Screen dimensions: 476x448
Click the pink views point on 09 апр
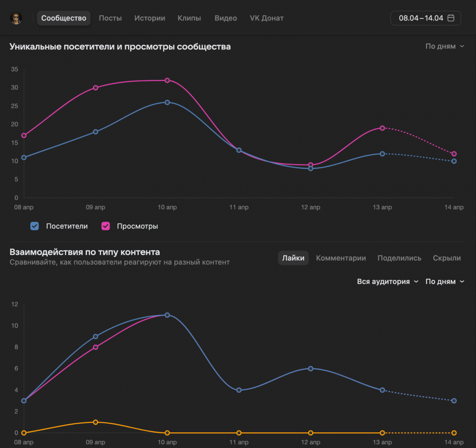pyautogui.click(x=96, y=88)
